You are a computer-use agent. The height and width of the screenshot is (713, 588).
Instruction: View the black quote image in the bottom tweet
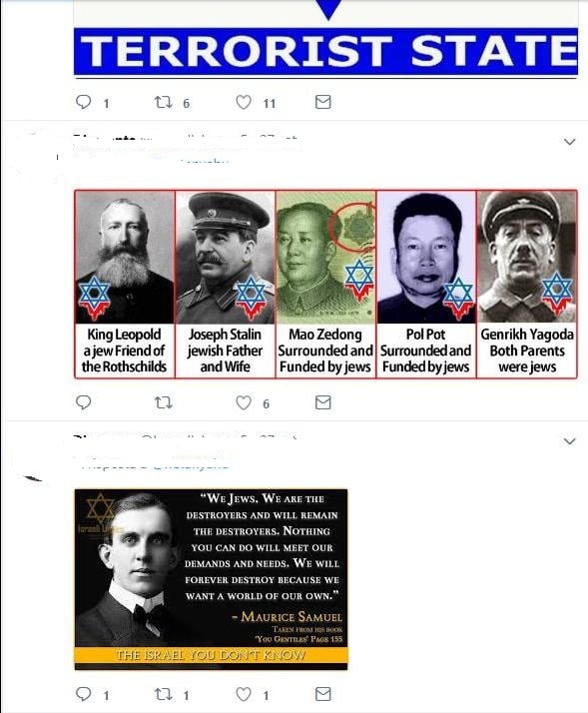pyautogui.click(x=211, y=579)
